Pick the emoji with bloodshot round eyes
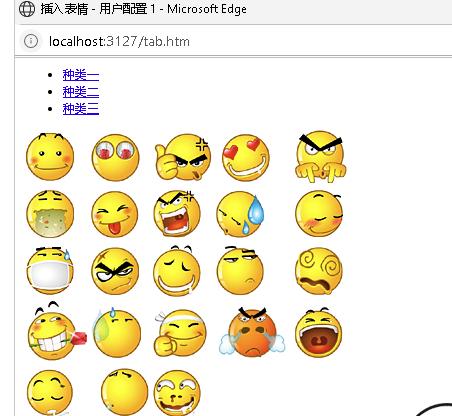The image size is (452, 416). click(115, 157)
